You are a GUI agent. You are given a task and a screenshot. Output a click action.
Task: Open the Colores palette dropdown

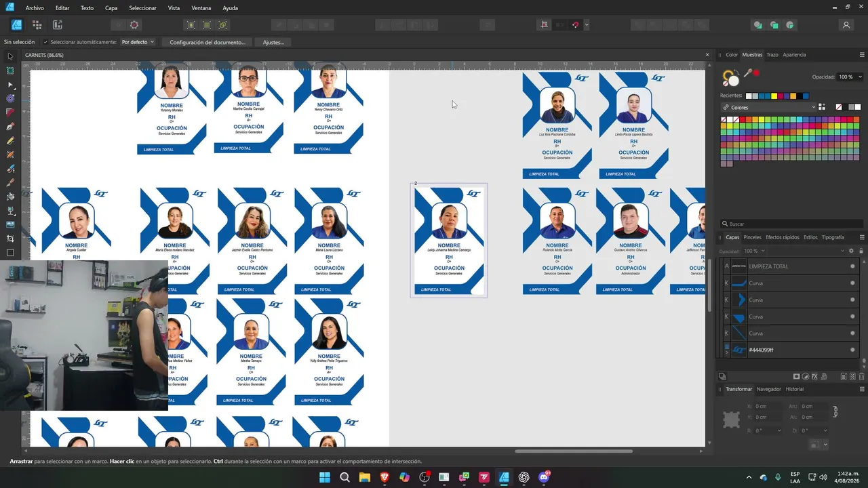[x=768, y=107]
